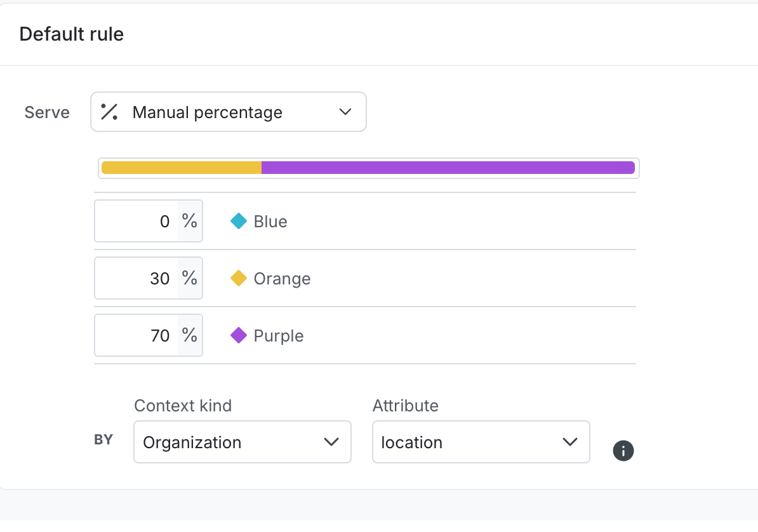Click the Context kind label
The image size is (758, 532).
coord(183,406)
